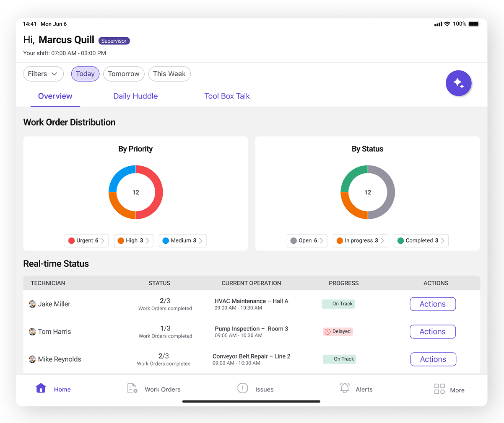
Task: Select the Today filter toggle
Action: click(85, 74)
